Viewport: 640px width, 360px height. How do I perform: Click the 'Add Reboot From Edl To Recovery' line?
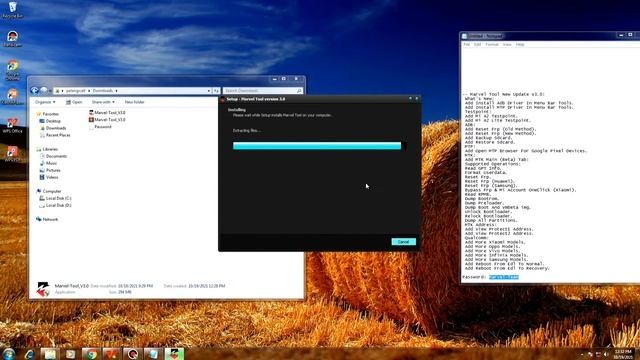[507, 269]
